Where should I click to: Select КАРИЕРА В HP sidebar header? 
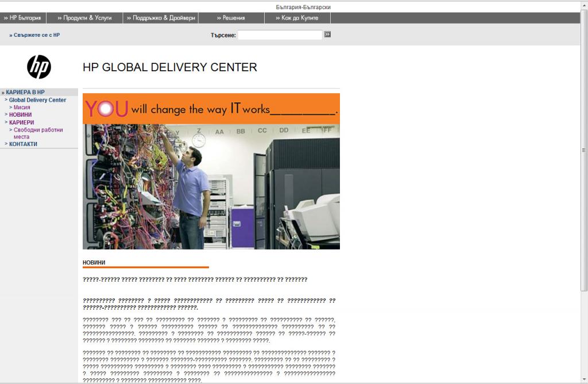click(x=25, y=92)
